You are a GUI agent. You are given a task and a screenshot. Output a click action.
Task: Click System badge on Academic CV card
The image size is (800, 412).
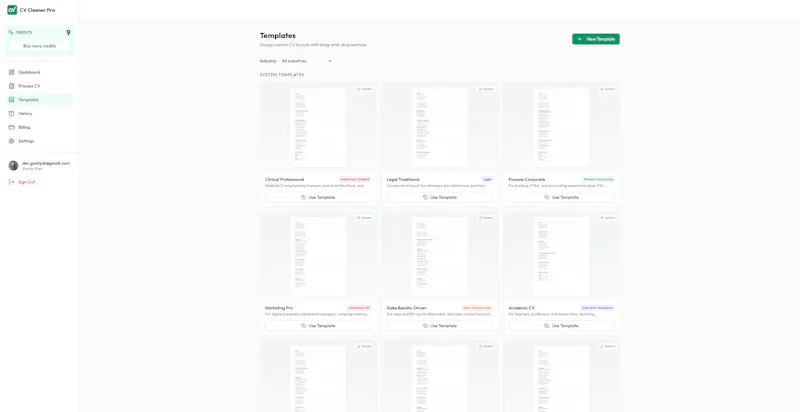[x=608, y=218]
